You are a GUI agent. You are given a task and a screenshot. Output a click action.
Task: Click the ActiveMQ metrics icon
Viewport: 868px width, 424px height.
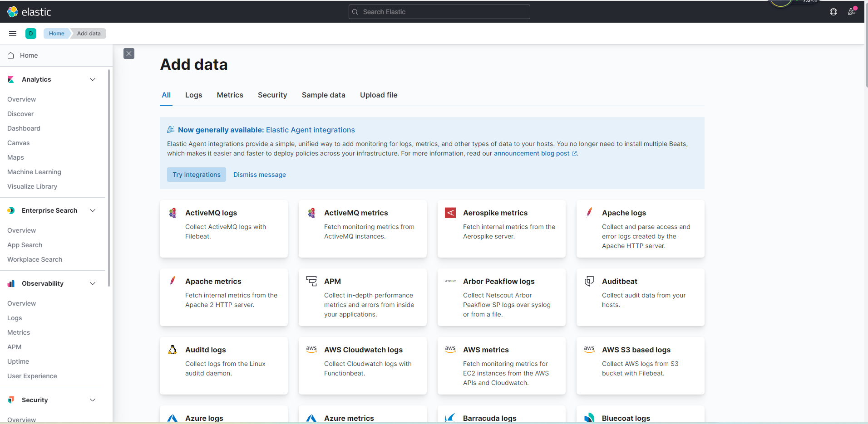tap(311, 213)
